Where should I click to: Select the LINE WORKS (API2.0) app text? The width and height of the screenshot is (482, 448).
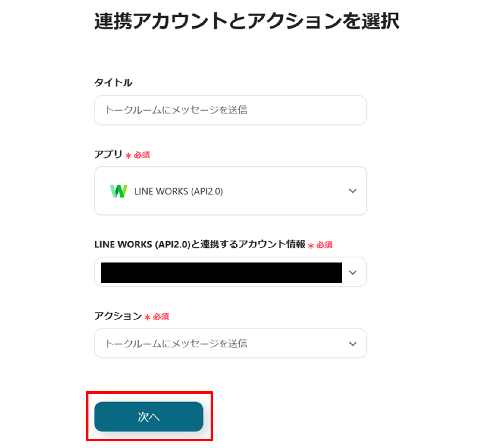point(178,191)
